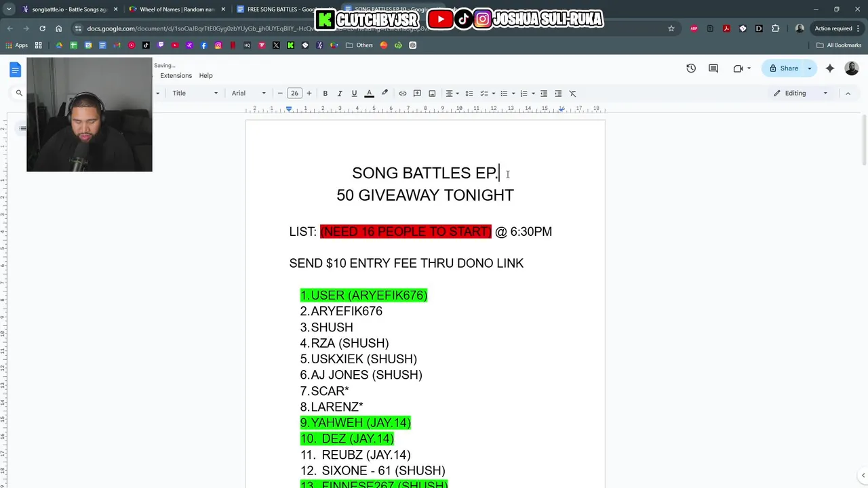Click the checklist icon
This screenshot has height=488, width=868.
tap(484, 93)
